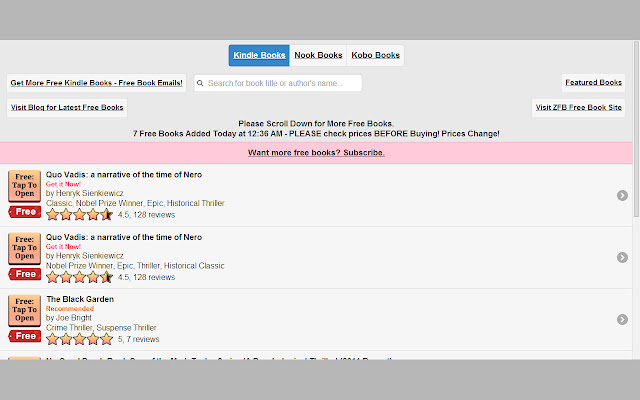The height and width of the screenshot is (400, 640).
Task: Open Get More Free Kindle Books emails link
Action: pyautogui.click(x=96, y=83)
